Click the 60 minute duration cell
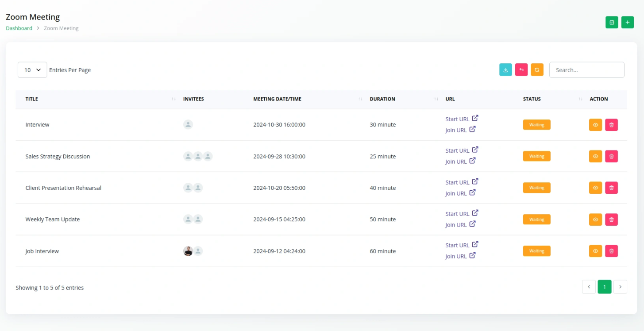Image resolution: width=644 pixels, height=331 pixels. pos(383,251)
